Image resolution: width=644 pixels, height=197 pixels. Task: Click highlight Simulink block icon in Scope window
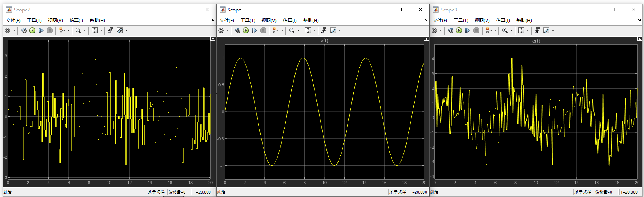pyautogui.click(x=275, y=30)
